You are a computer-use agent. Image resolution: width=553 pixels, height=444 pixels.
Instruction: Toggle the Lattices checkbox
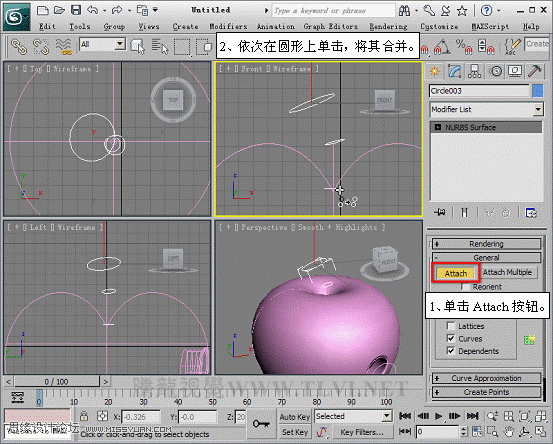pyautogui.click(x=451, y=326)
